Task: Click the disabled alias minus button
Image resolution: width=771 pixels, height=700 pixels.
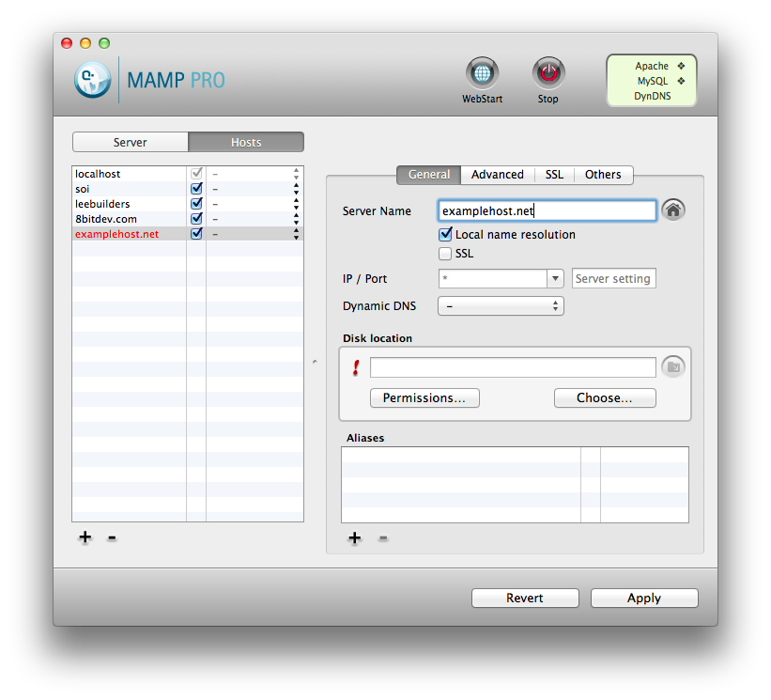Action: (383, 538)
